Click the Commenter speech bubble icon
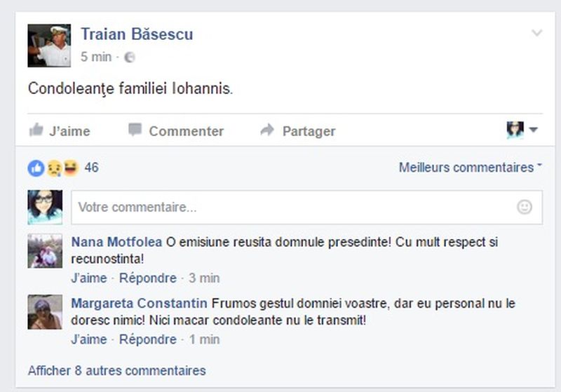The image size is (561, 392). coord(135,130)
